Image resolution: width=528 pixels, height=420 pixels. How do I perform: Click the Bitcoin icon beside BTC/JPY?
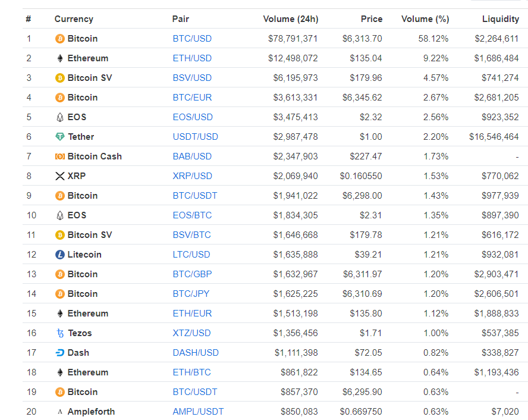point(59,294)
